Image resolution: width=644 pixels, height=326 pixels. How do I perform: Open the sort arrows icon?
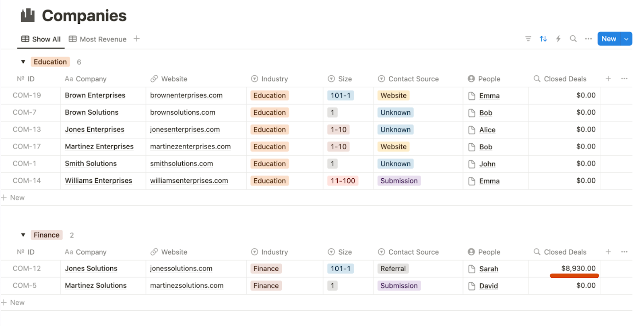pos(543,39)
